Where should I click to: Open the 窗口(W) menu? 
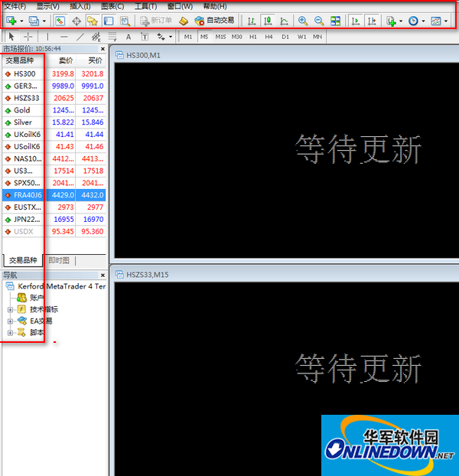pyautogui.click(x=180, y=6)
